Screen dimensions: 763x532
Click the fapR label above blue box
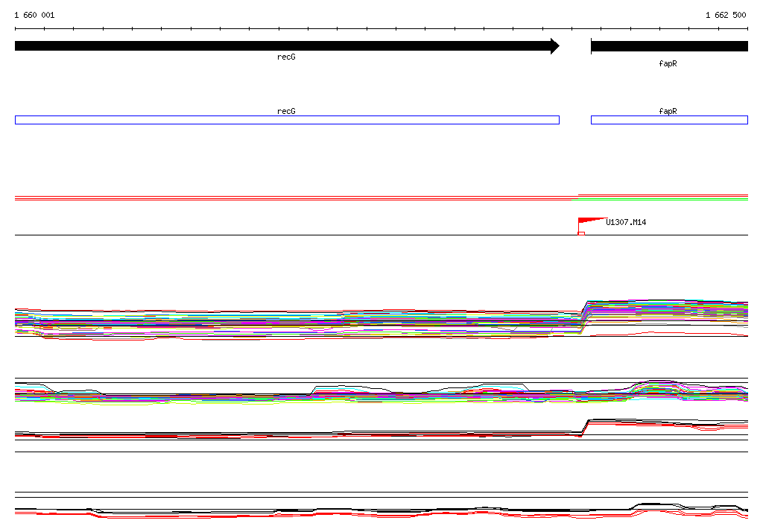[668, 111]
